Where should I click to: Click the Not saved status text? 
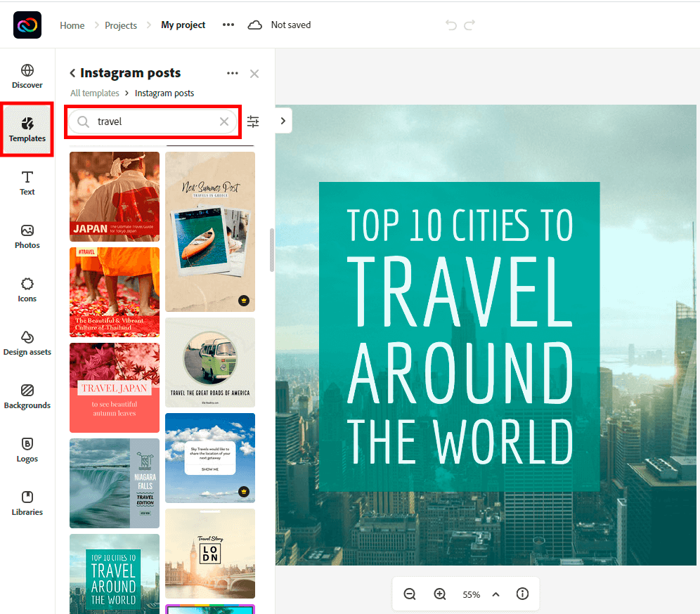pyautogui.click(x=291, y=25)
